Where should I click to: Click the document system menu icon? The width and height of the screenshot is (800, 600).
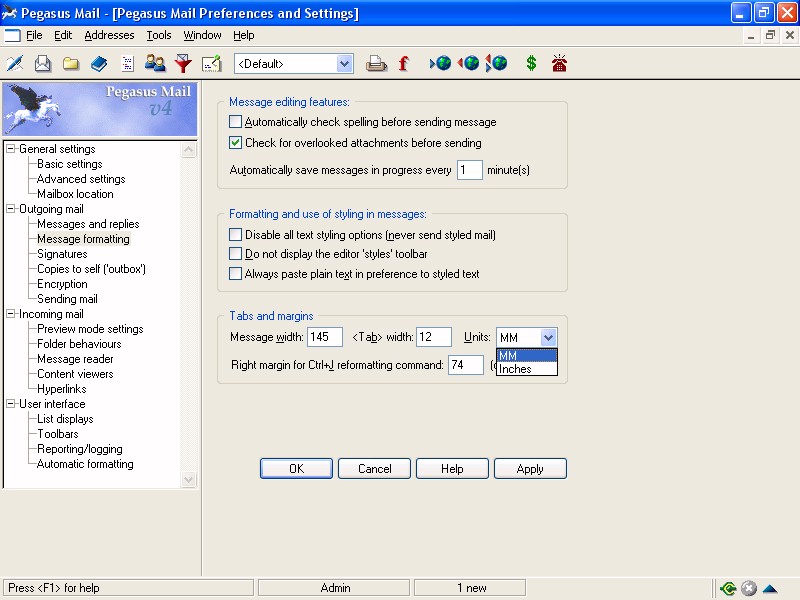[x=12, y=35]
